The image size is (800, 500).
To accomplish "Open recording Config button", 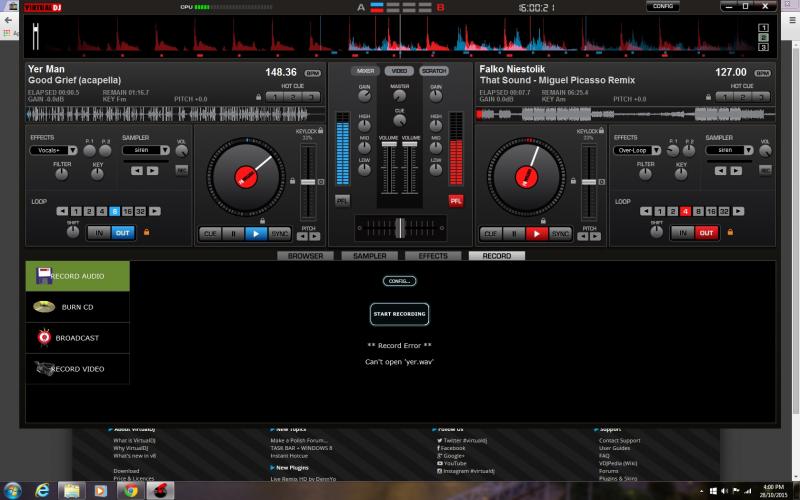I will [x=399, y=281].
